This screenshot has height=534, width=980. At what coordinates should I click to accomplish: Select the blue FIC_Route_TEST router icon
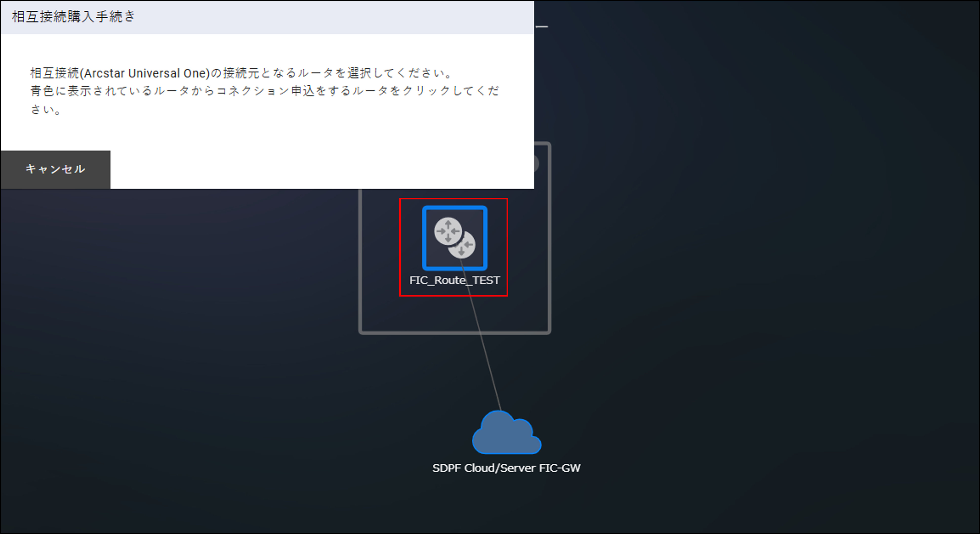[455, 238]
